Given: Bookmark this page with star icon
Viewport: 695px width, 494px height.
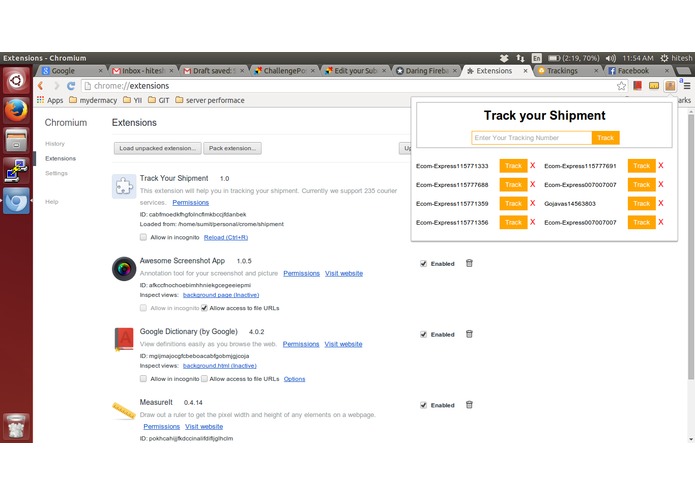Looking at the screenshot, I should pyautogui.click(x=621, y=86).
